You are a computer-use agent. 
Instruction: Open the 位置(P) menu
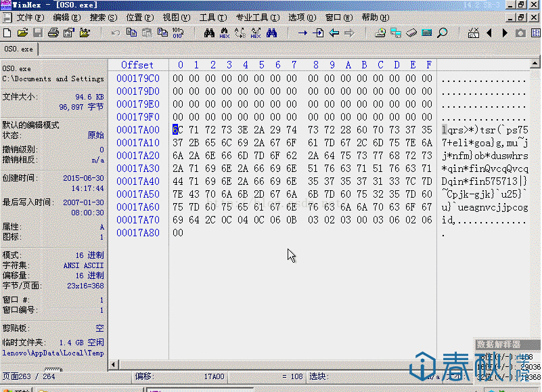click(x=139, y=18)
